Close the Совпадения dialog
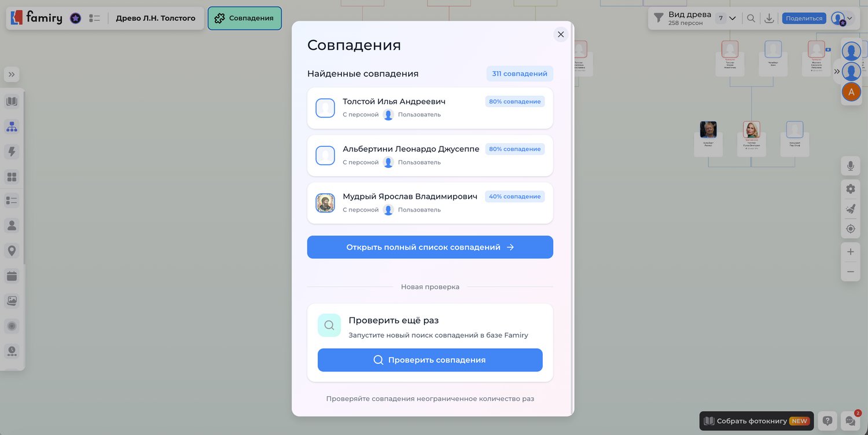Viewport: 868px width, 435px height. (x=560, y=35)
